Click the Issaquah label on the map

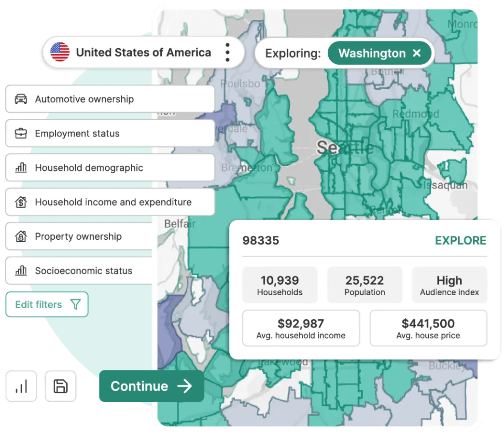coord(445,185)
